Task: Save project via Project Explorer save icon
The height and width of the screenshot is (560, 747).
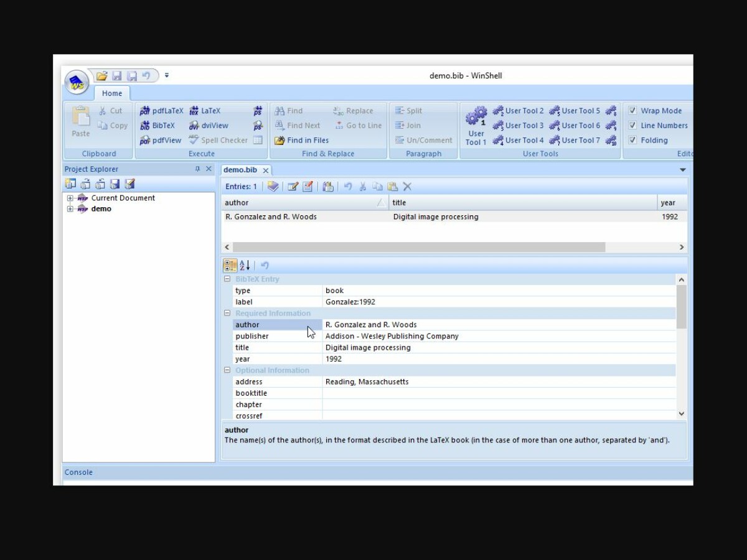Action: pos(115,184)
